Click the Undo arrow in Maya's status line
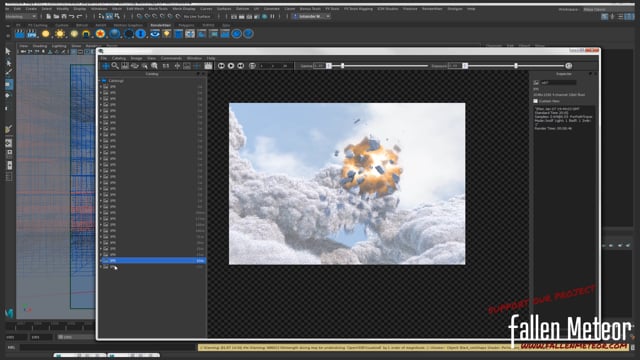The image size is (640, 360). pyautogui.click(x=71, y=16)
